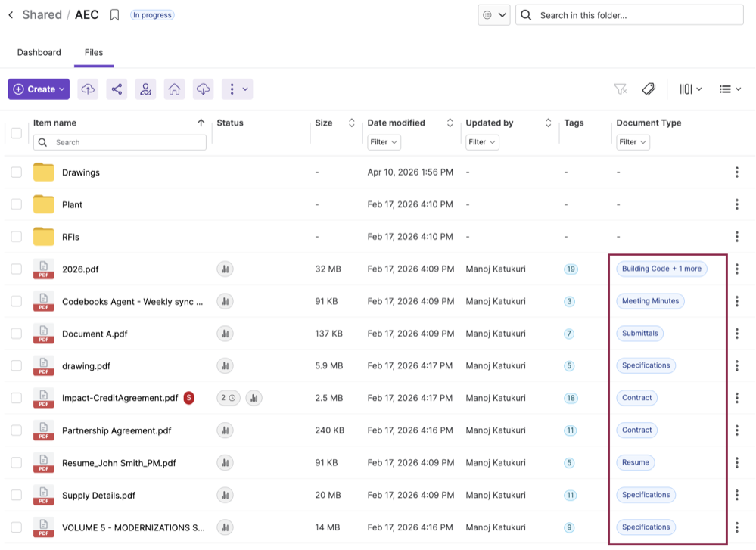Click the home icon in toolbar

(174, 89)
